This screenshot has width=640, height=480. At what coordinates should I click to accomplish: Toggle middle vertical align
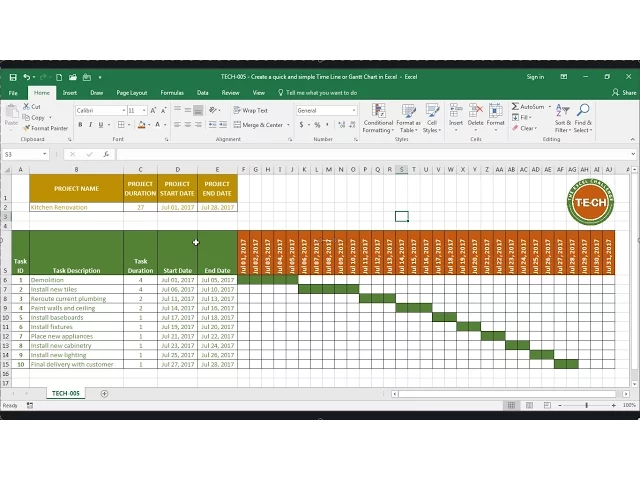[x=188, y=110]
